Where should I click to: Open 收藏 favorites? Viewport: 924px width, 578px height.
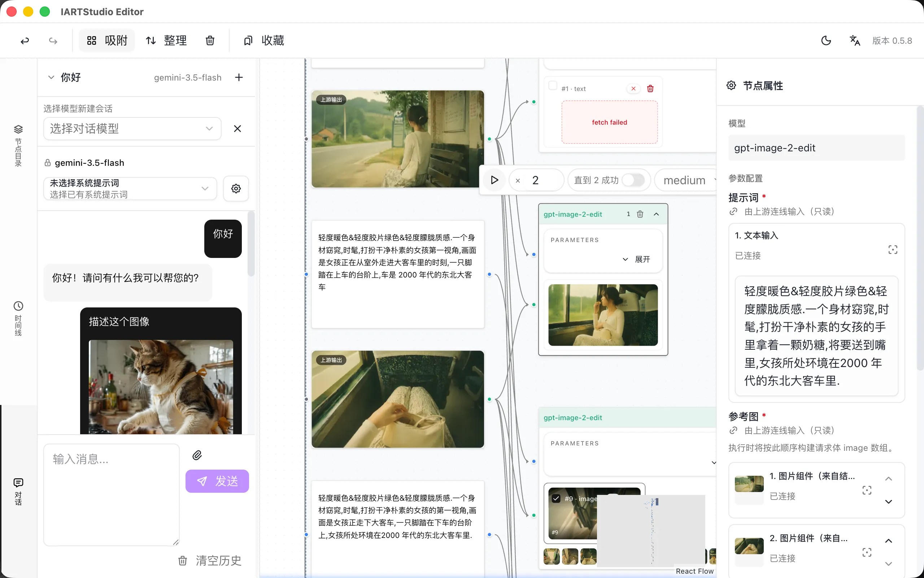pos(264,40)
